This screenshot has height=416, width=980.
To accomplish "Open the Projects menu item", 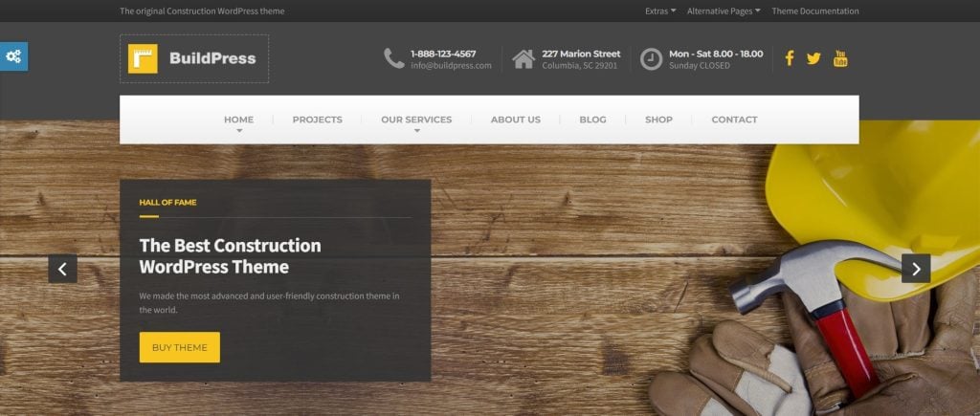I will click(x=318, y=120).
